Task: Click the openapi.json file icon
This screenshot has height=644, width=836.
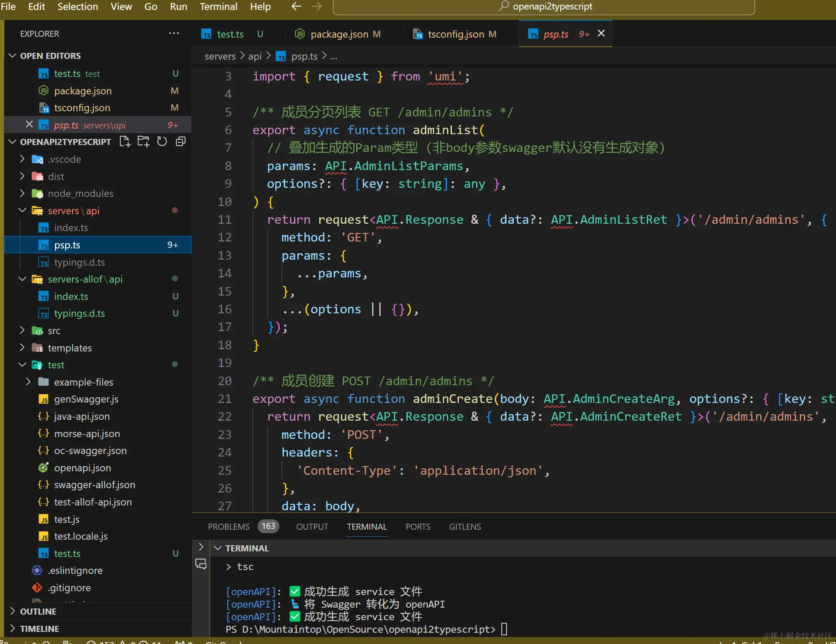Action: point(43,468)
